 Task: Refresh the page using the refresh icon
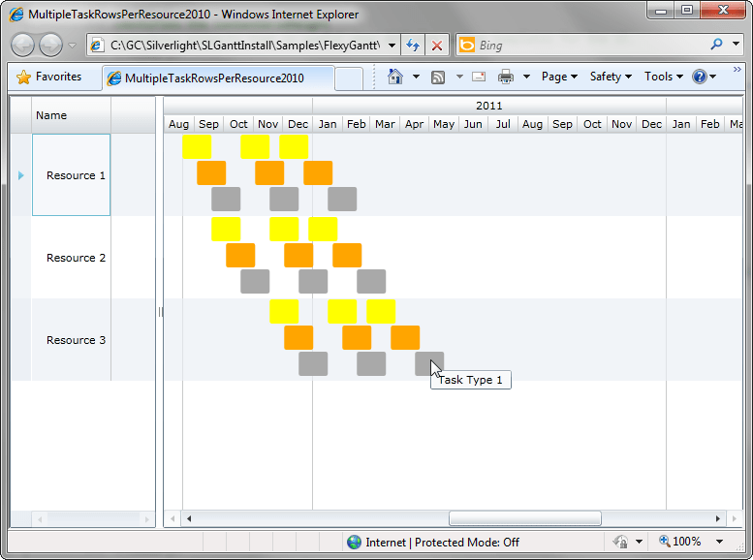point(413,46)
